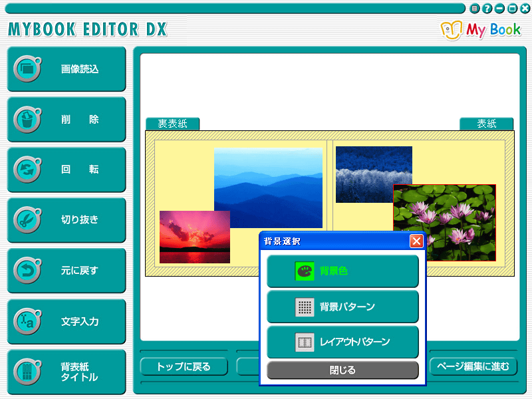Viewport: 532px width, 399px height.
Task: Click the 画像読込 image import icon
Action: [x=27, y=69]
